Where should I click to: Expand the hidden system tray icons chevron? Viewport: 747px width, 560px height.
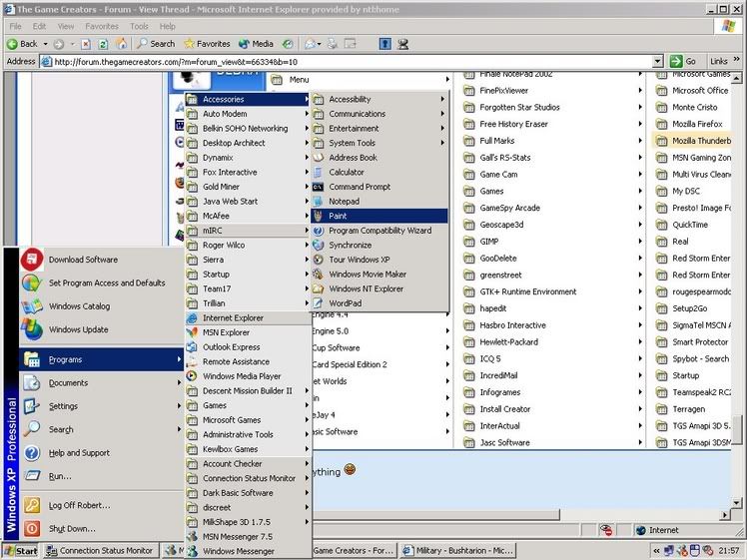click(x=656, y=551)
